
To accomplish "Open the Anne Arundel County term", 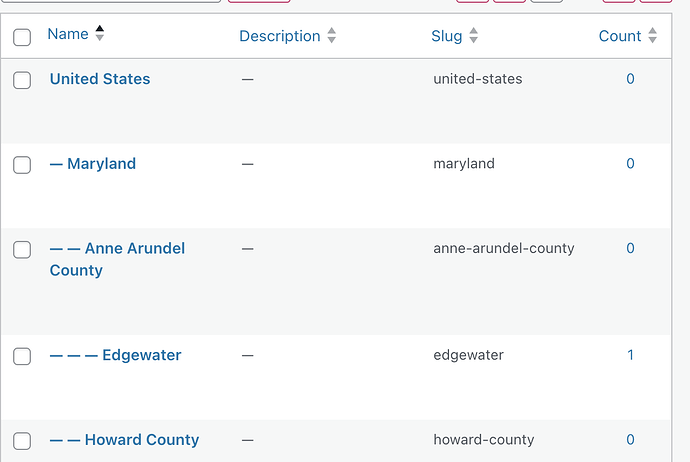I will [117, 259].
